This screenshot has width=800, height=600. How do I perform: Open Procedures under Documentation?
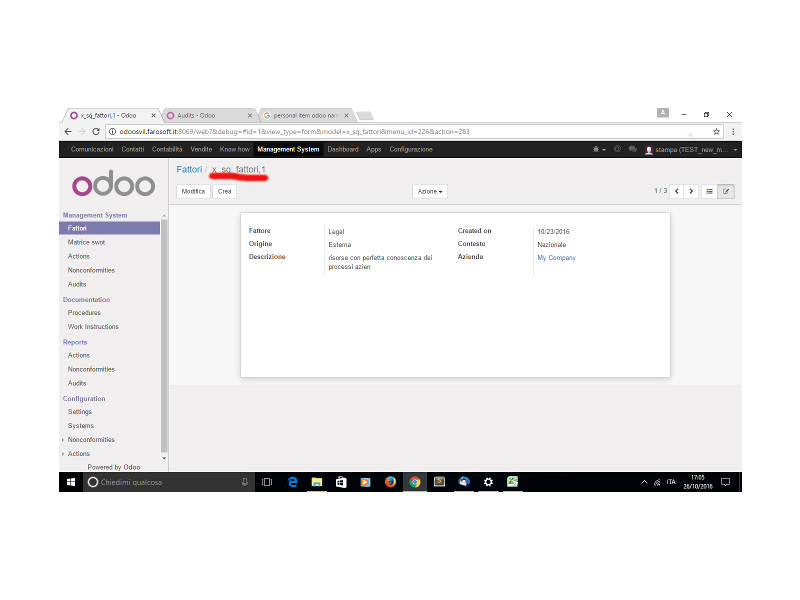[84, 313]
